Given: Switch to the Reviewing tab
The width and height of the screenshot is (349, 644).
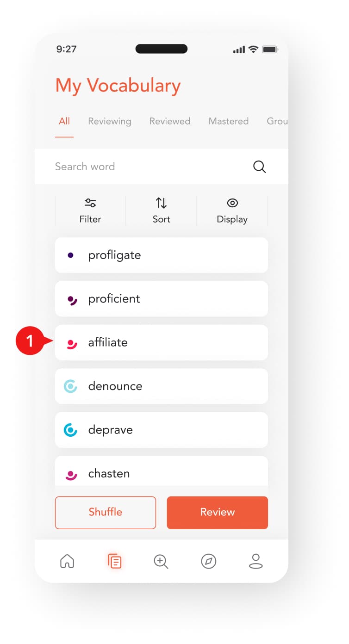Looking at the screenshot, I should (x=110, y=121).
